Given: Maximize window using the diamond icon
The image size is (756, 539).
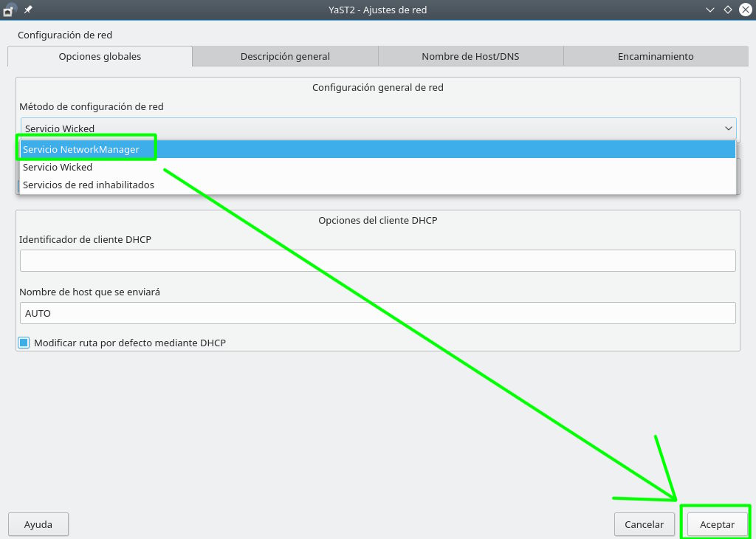Looking at the screenshot, I should pyautogui.click(x=727, y=10).
